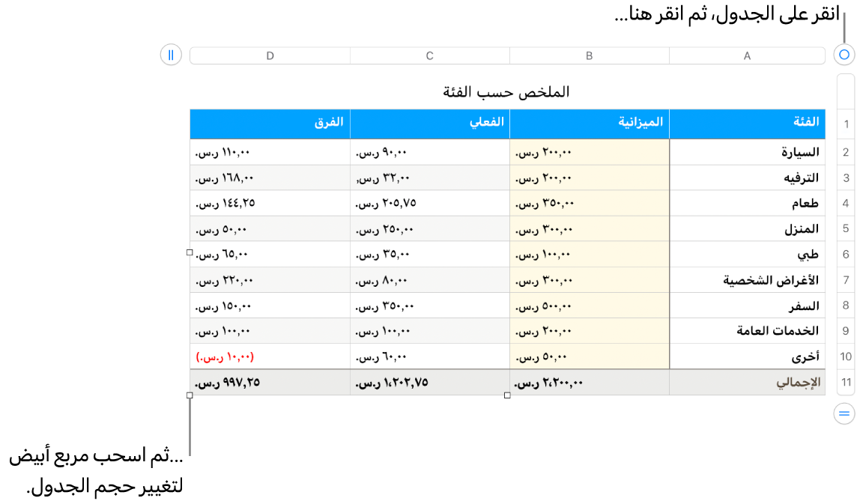Select column B header
Screen dimensions: 857x504
(589, 55)
